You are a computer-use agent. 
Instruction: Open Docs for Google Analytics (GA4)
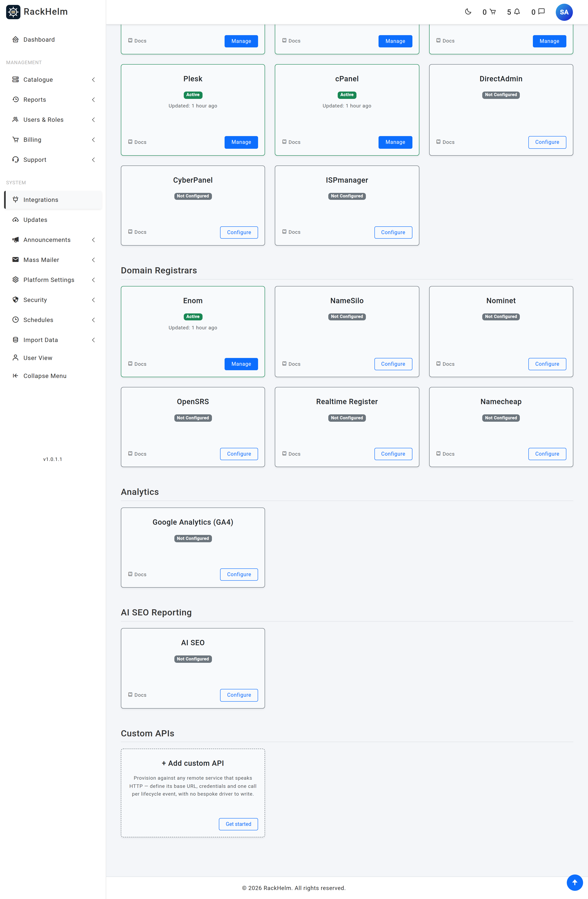pos(137,574)
